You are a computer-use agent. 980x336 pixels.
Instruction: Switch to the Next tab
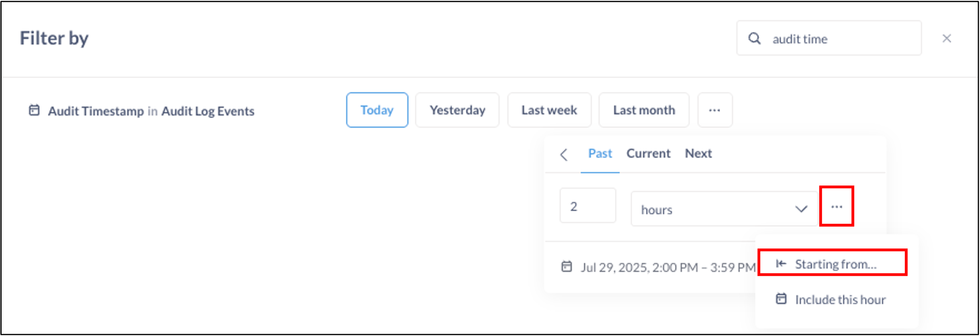pyautogui.click(x=698, y=153)
